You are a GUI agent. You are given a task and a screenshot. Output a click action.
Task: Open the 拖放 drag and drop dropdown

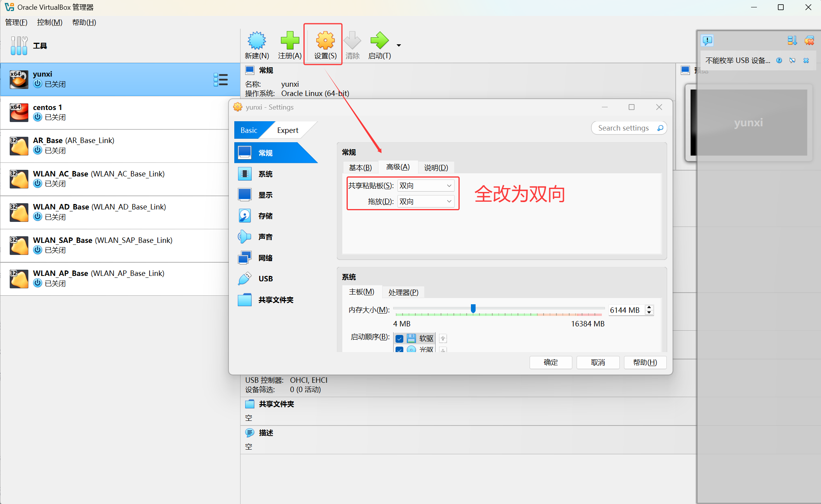point(426,201)
